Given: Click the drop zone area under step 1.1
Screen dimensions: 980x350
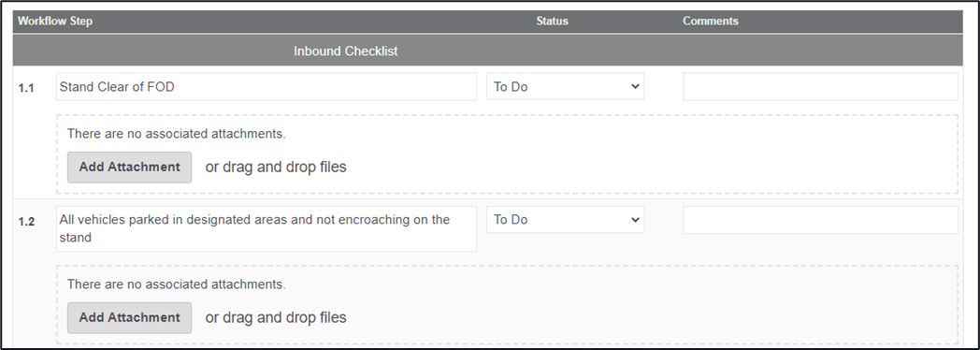Looking at the screenshot, I should pyautogui.click(x=507, y=154).
